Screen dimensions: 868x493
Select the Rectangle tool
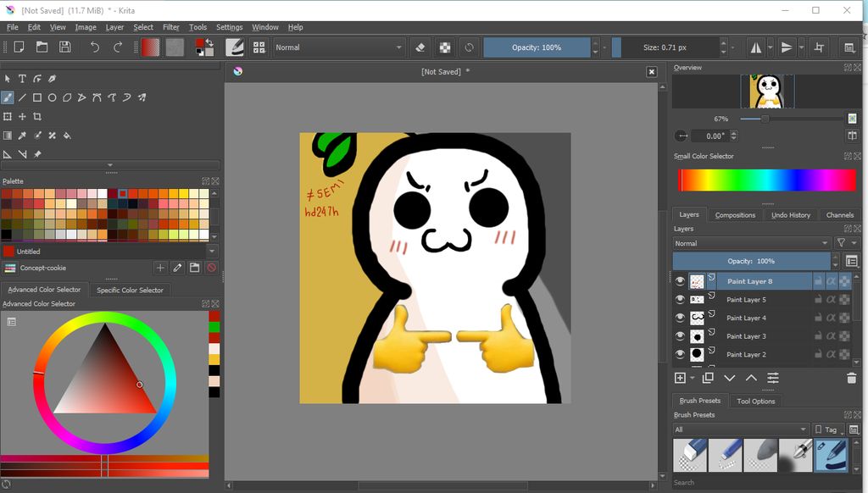pos(37,97)
